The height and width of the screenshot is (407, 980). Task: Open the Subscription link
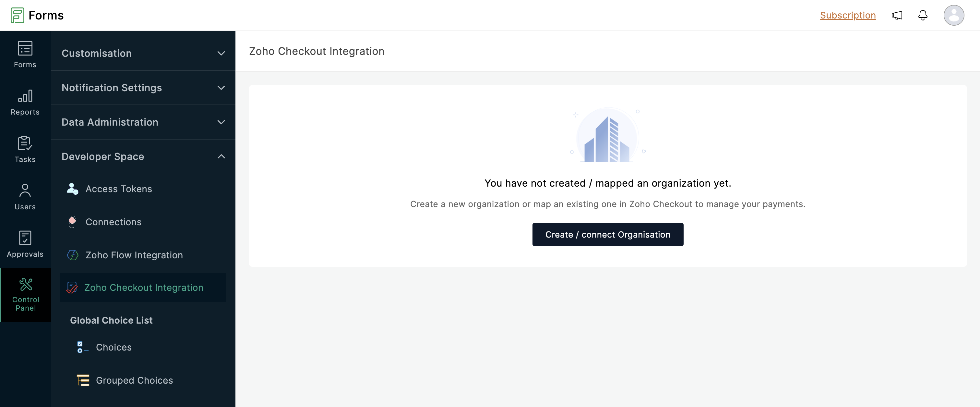click(848, 15)
